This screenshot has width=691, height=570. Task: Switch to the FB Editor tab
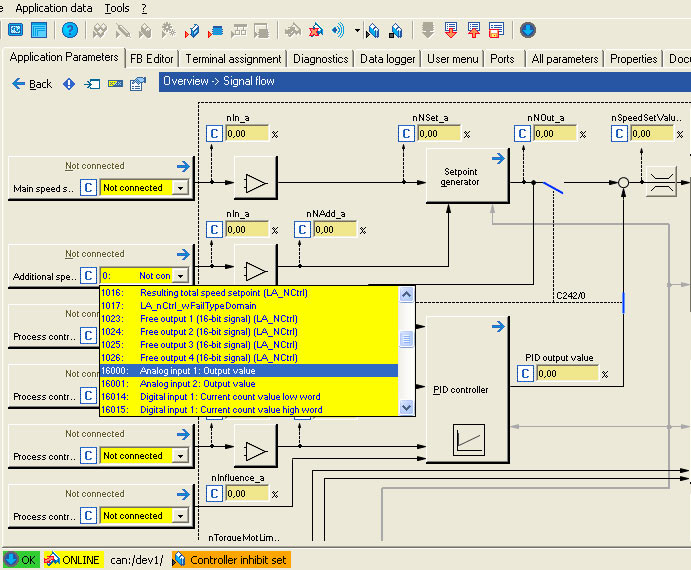153,59
